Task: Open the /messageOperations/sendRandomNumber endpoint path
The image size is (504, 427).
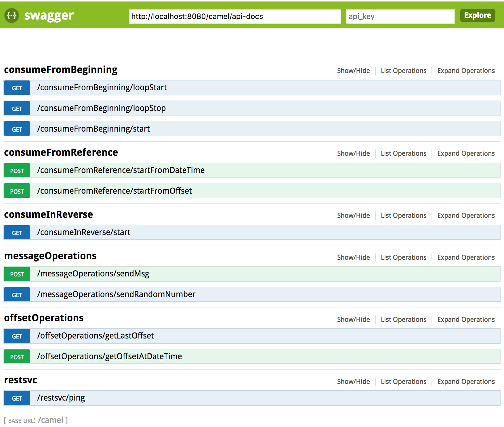Action: point(116,294)
